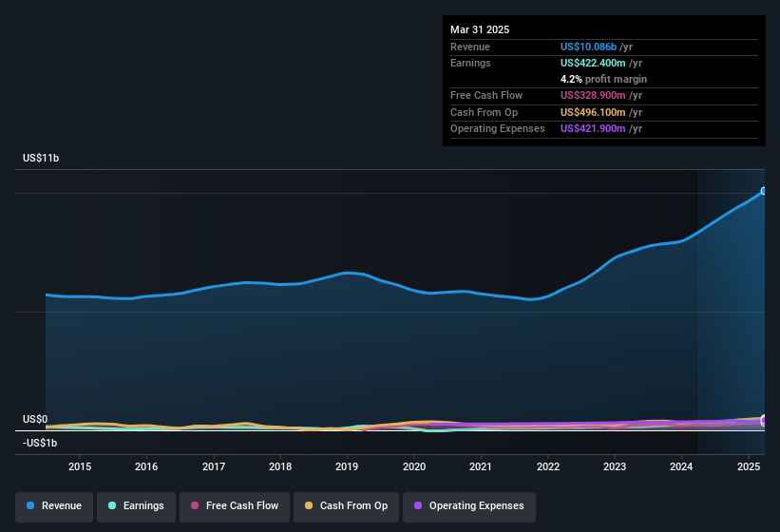Click the 2015 x-axis label
The height and width of the screenshot is (532, 780).
[x=80, y=466]
